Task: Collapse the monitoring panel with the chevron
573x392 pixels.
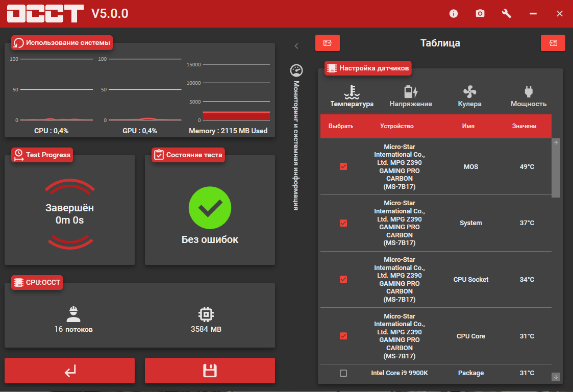Action: pos(296,46)
